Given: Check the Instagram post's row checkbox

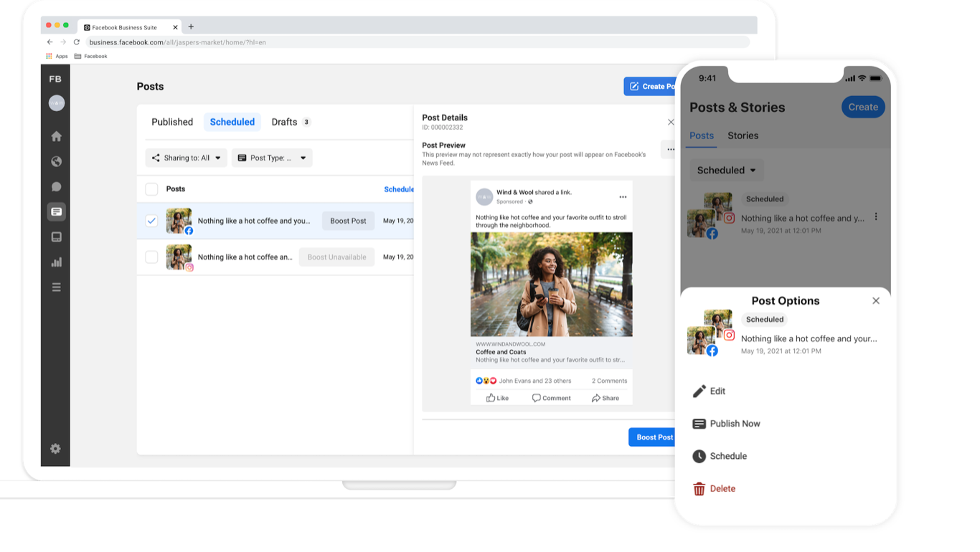Looking at the screenshot, I should point(151,257).
